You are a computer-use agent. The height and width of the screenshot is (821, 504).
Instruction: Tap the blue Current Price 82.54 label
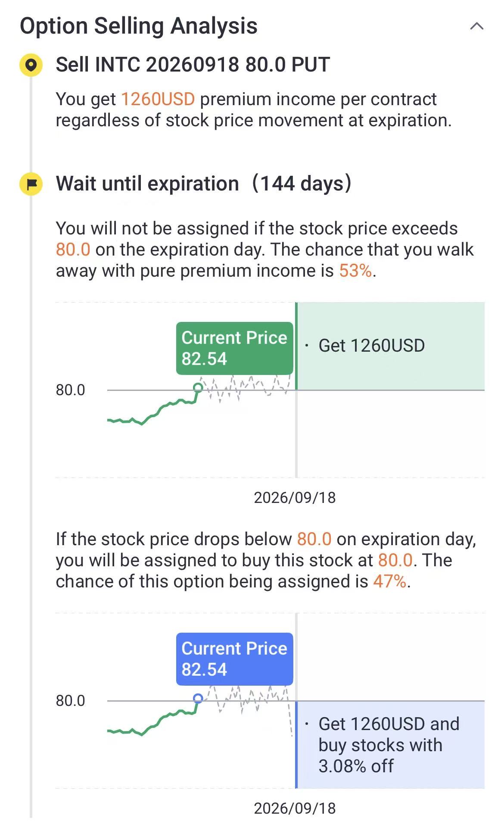click(234, 659)
